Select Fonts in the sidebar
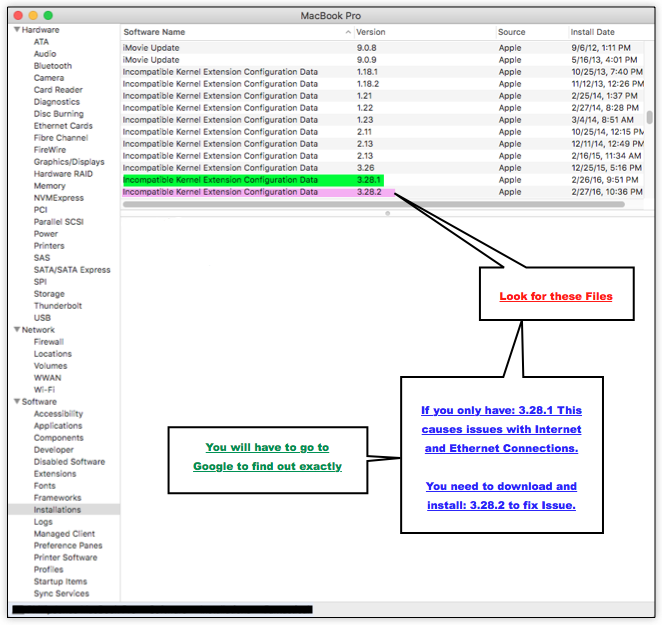The height and width of the screenshot is (625, 662). pos(44,486)
